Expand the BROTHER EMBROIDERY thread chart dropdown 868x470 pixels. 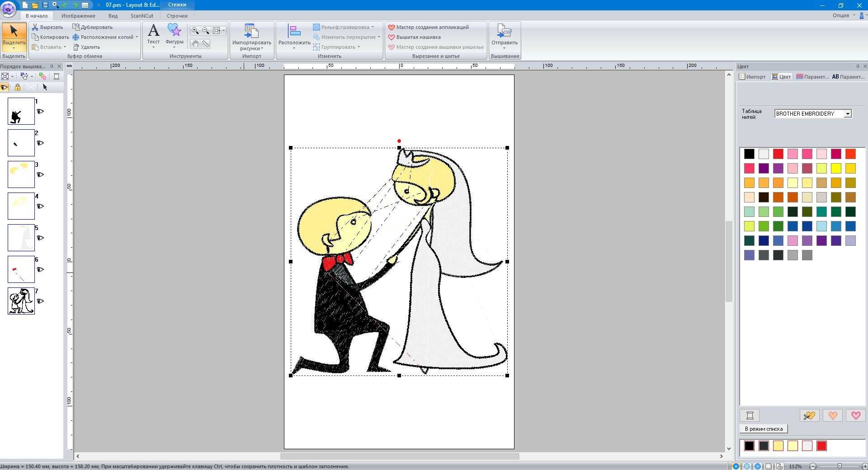848,114
